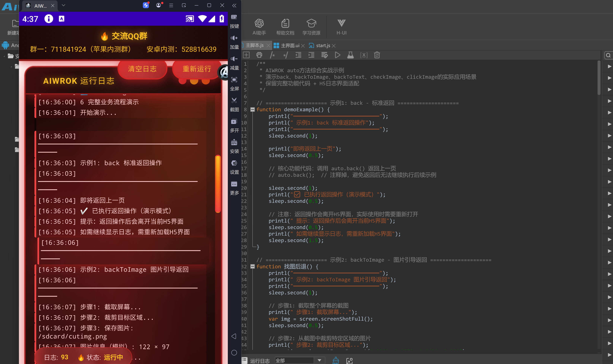
Task: Collapse function 找图后退 fold marker
Action: click(x=252, y=267)
